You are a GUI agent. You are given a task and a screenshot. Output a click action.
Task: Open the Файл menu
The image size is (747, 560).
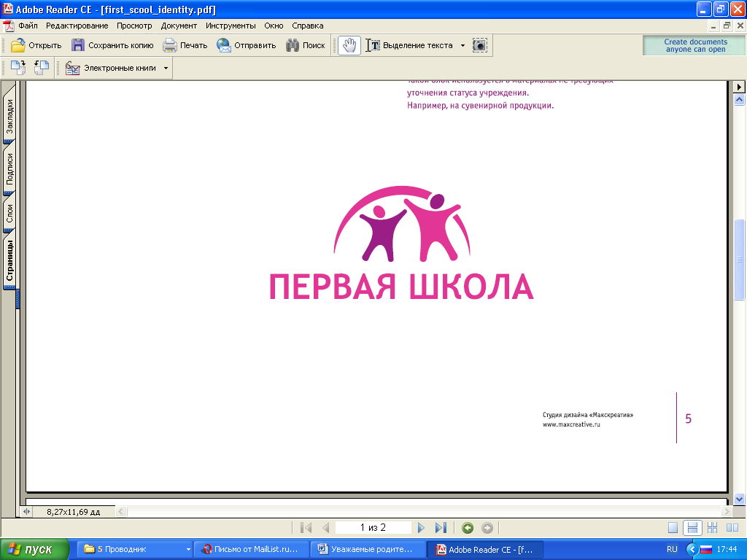click(x=28, y=26)
